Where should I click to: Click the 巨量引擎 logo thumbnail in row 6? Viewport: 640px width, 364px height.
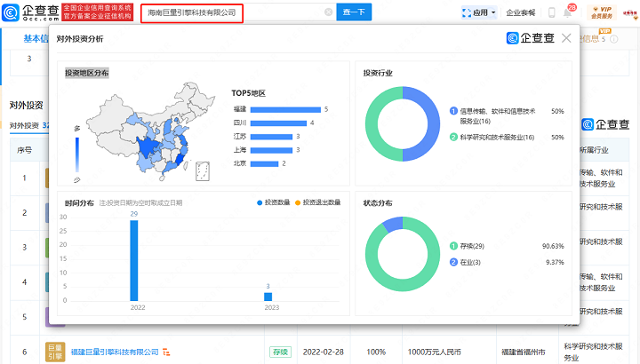pos(55,352)
